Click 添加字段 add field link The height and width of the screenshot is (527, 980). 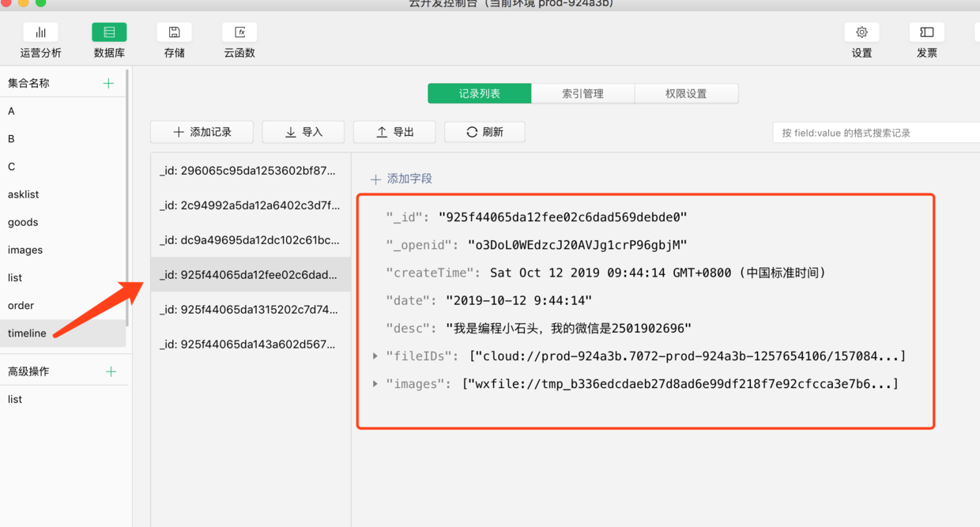tap(401, 179)
